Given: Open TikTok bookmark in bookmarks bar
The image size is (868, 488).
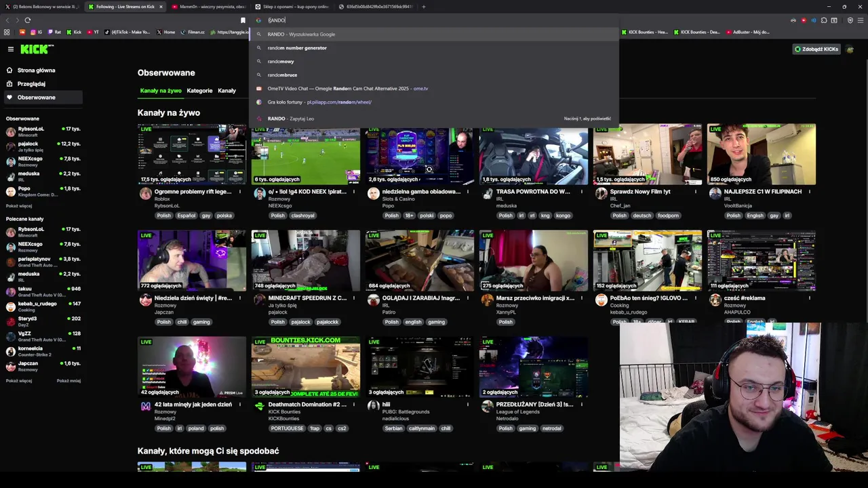Looking at the screenshot, I should (x=127, y=32).
